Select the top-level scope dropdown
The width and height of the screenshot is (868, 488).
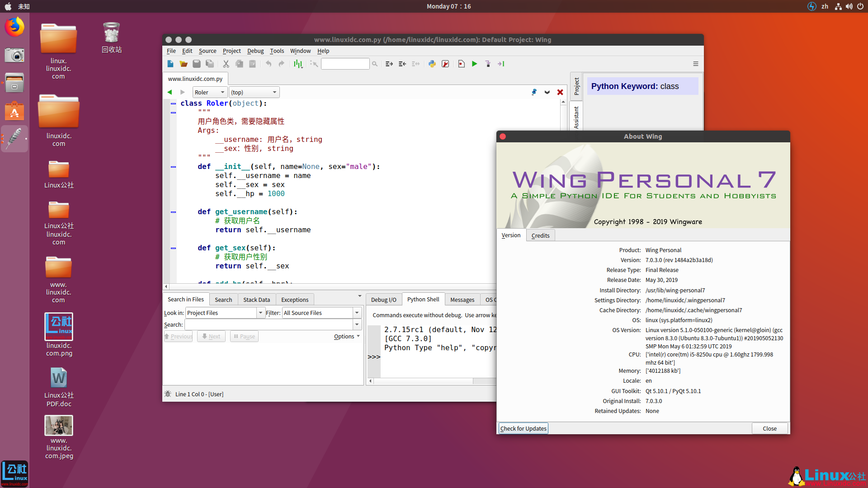point(252,92)
